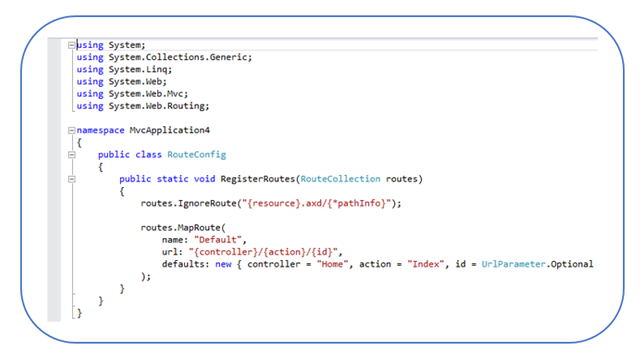Viewport: 640px width, 363px height.
Task: Click the RegisterRoutes method name
Action: (x=258, y=179)
